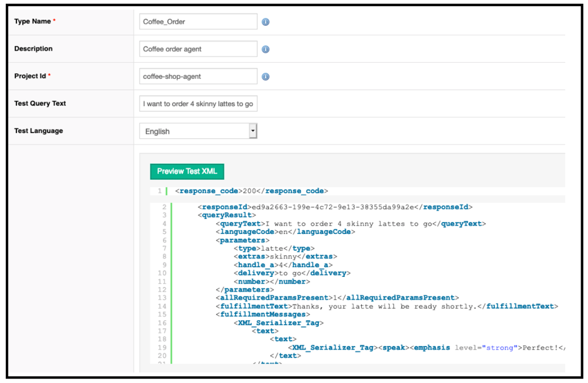Click the Project Id field label

click(32, 76)
